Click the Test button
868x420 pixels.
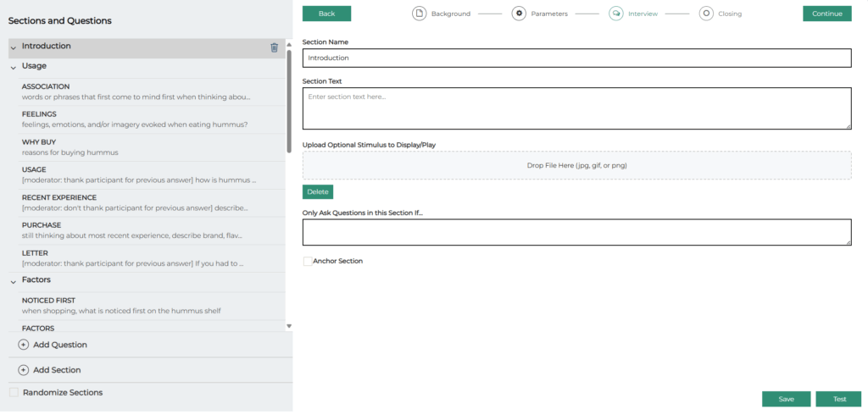(839, 399)
